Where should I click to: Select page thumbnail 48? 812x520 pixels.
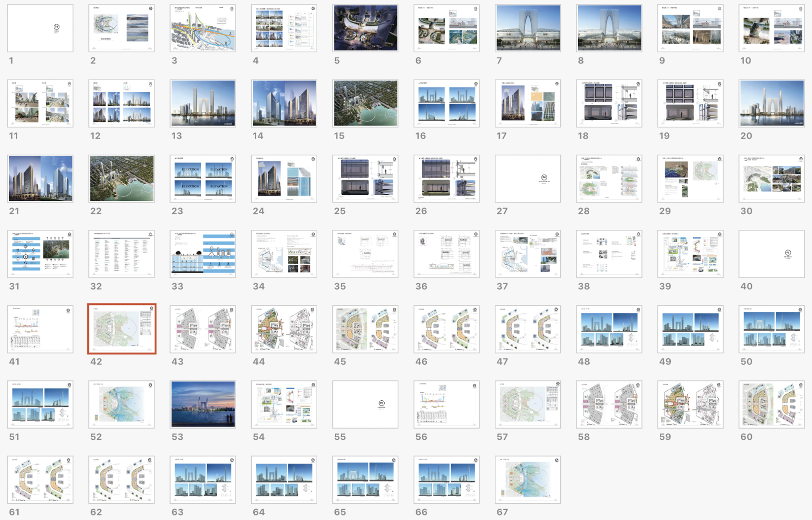coord(609,329)
